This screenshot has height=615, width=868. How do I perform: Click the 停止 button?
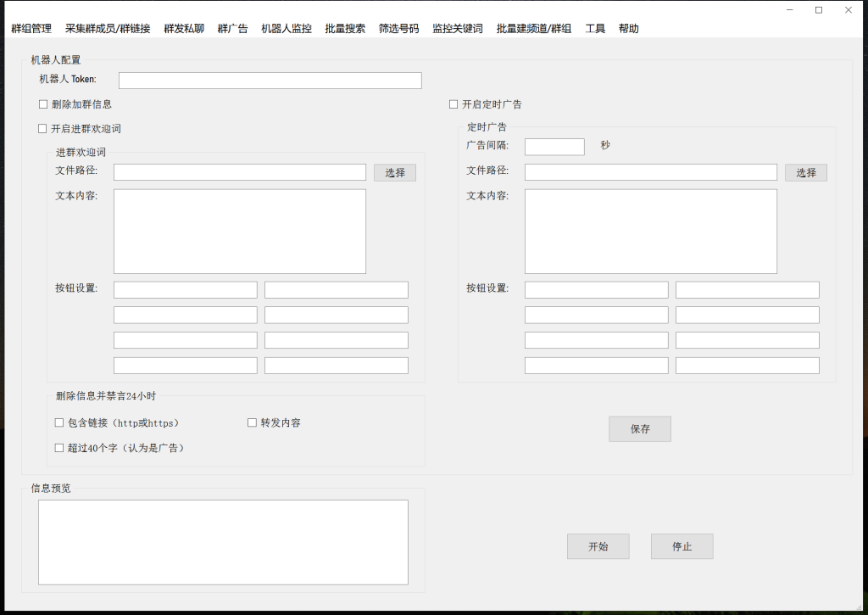pos(682,545)
